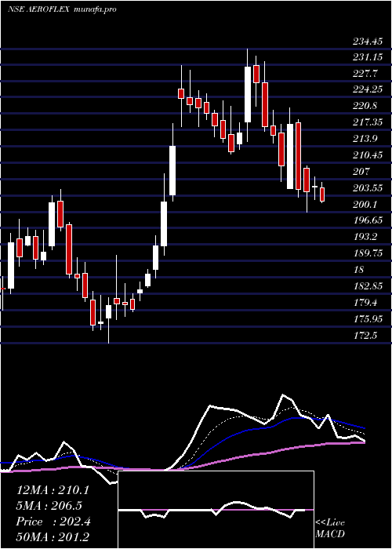Select the 234.45 price level label
The width and height of the screenshot is (392, 549).
368,42
